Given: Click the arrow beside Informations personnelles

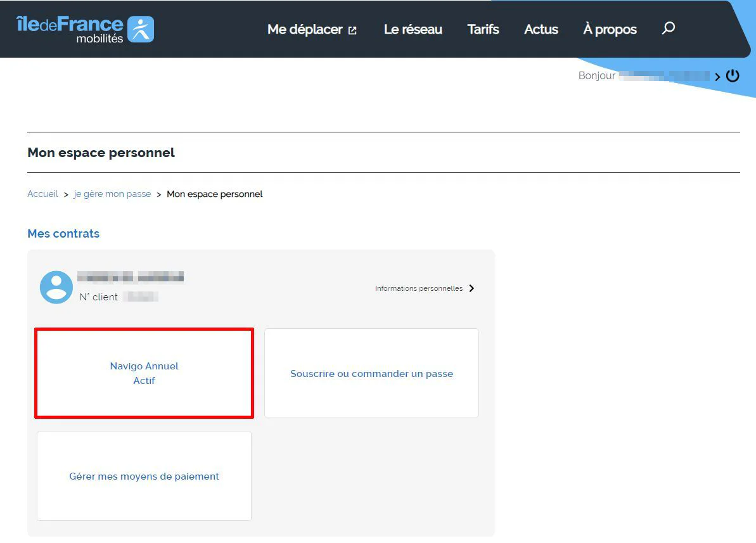Looking at the screenshot, I should point(471,288).
